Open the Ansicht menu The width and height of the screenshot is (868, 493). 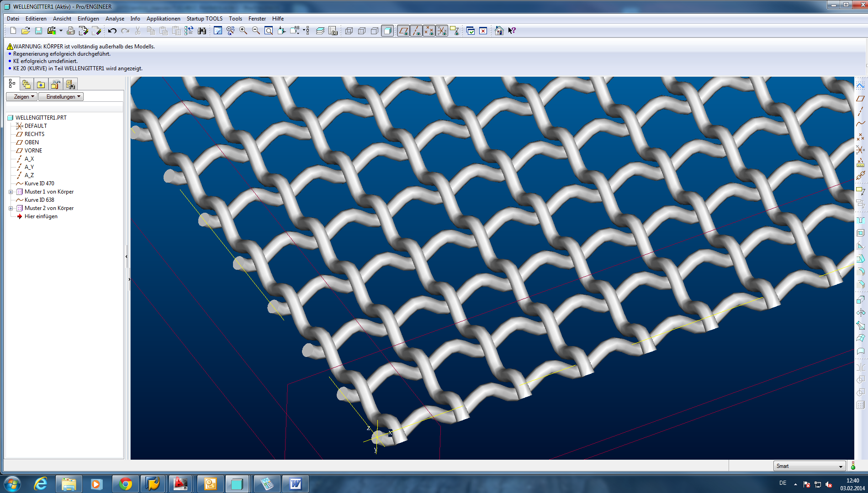pos(62,19)
